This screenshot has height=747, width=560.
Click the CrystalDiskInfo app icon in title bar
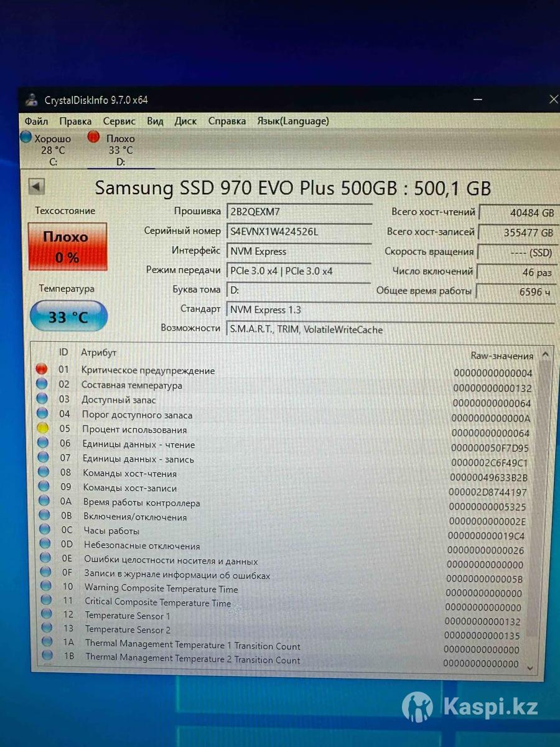[x=31, y=100]
